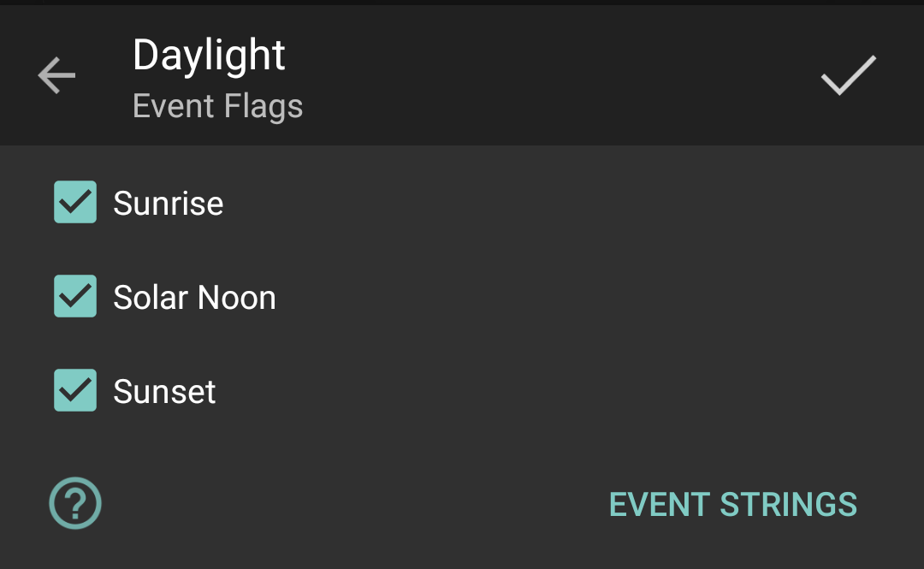Uncheck the Sunrise checkbox
This screenshot has width=924, height=569.
point(75,203)
